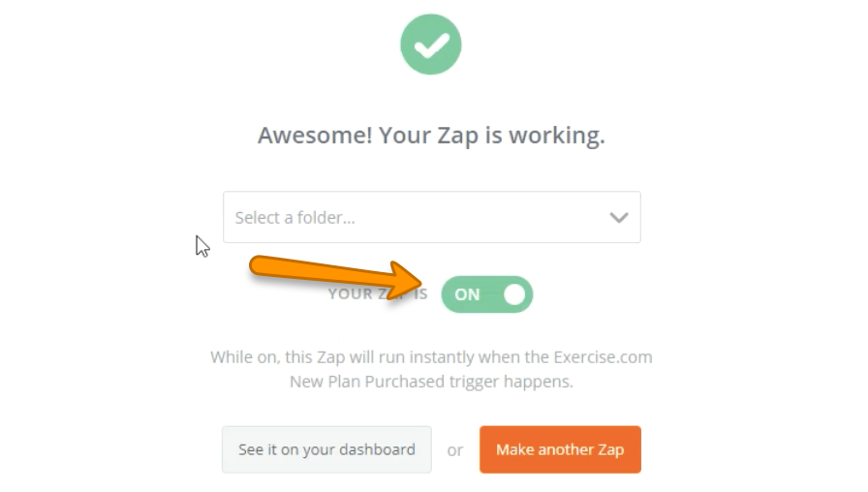868x492 pixels.
Task: Click the green success checkmark icon
Action: click(x=431, y=44)
